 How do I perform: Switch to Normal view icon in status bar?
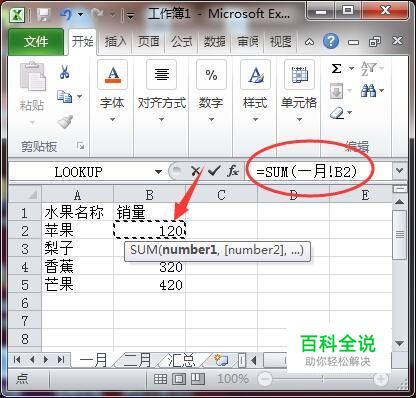(160, 379)
